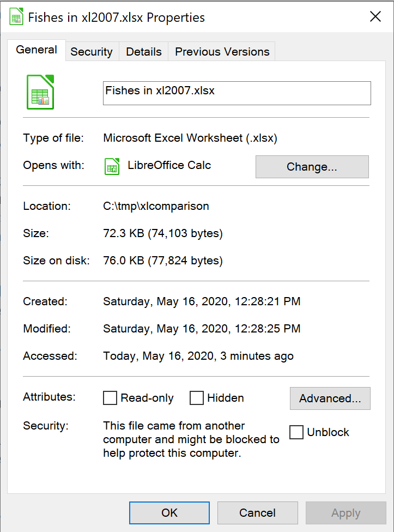Click the OK button
This screenshot has height=532, width=394.
[x=169, y=513]
